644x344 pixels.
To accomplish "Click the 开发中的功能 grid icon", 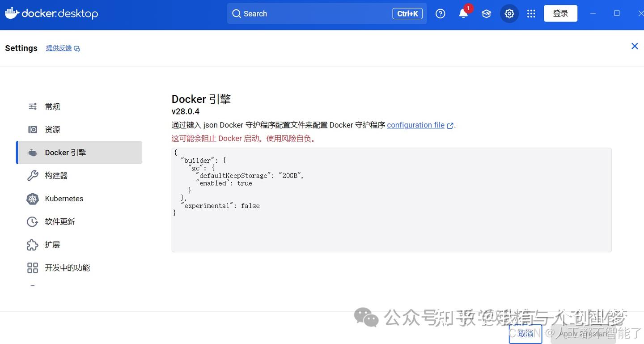I will (32, 268).
